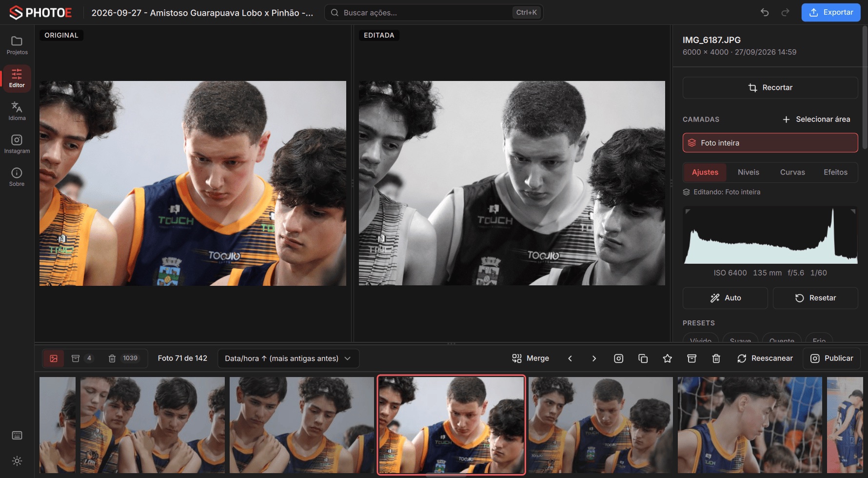This screenshot has height=478, width=868.
Task: Open the Data/hora sort order dropdown
Action: pos(288,358)
